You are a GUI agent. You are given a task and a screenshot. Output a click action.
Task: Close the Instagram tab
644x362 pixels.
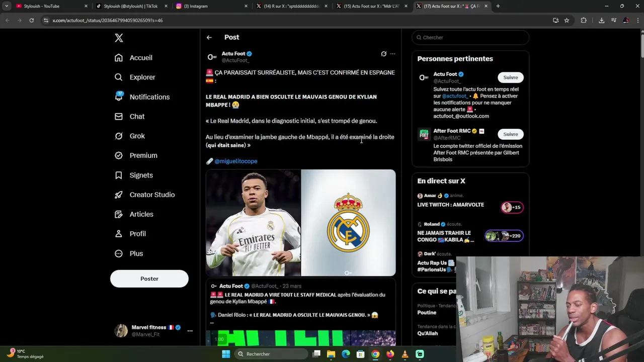point(246,6)
